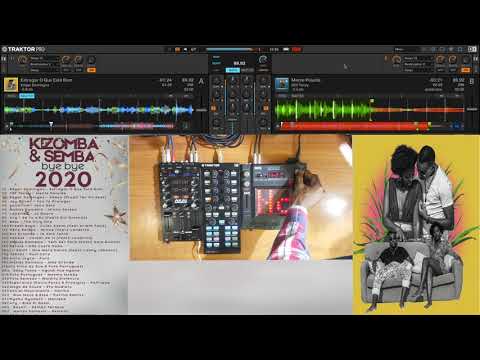This screenshot has height=360, width=480.
Task: Click Deck B track title Mama Ricarda
Action: [306, 80]
